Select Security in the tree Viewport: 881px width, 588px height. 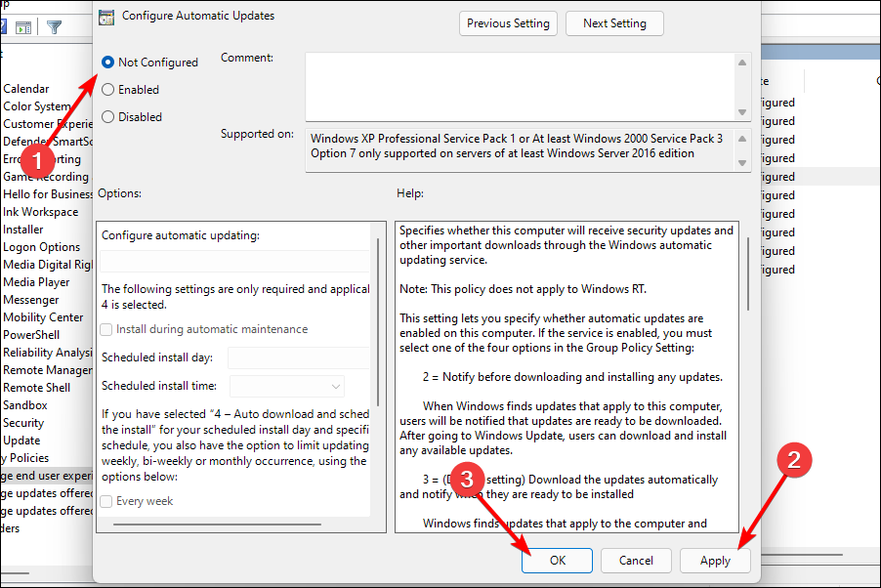pos(23,423)
